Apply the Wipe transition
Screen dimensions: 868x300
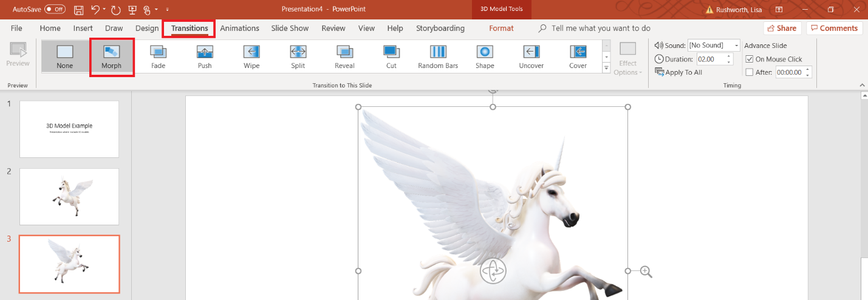[x=251, y=56]
